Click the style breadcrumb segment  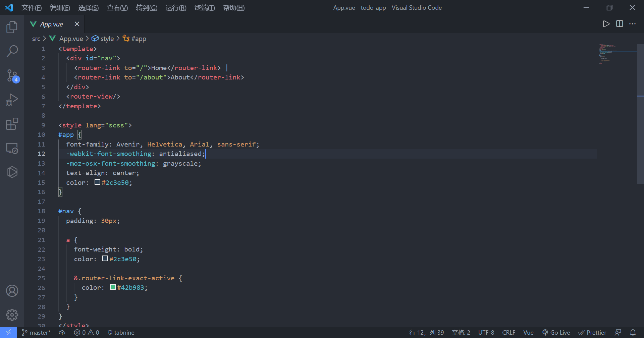coord(107,39)
